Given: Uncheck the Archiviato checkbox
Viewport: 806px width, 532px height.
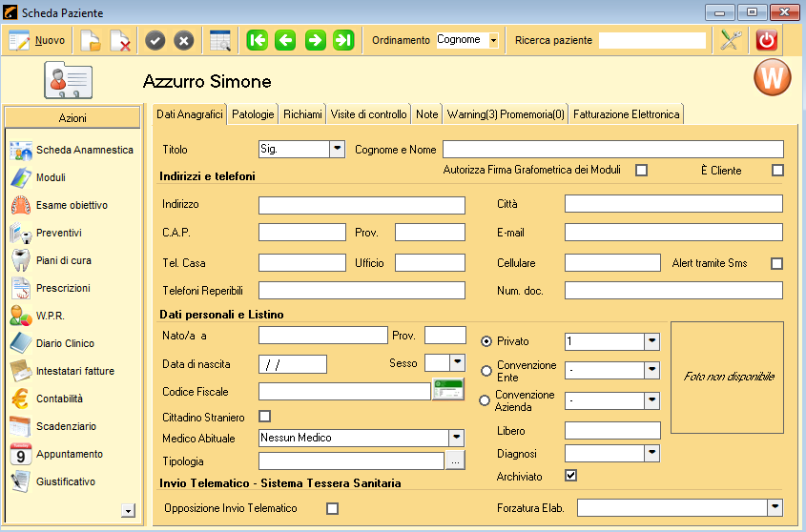Looking at the screenshot, I should (570, 476).
